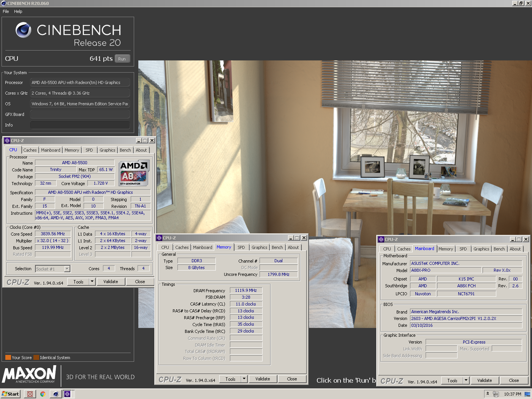Viewport: 532px width, 399px height.
Task: Click the Cores x GHz field in Cinebench
Action: [80, 93]
